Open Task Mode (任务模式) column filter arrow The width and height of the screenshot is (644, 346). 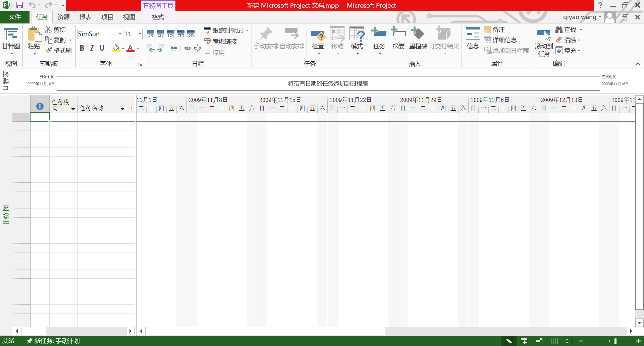click(x=73, y=109)
